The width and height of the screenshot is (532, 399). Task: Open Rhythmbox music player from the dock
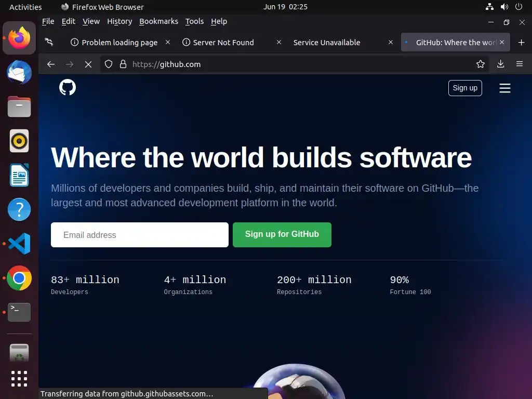19,141
